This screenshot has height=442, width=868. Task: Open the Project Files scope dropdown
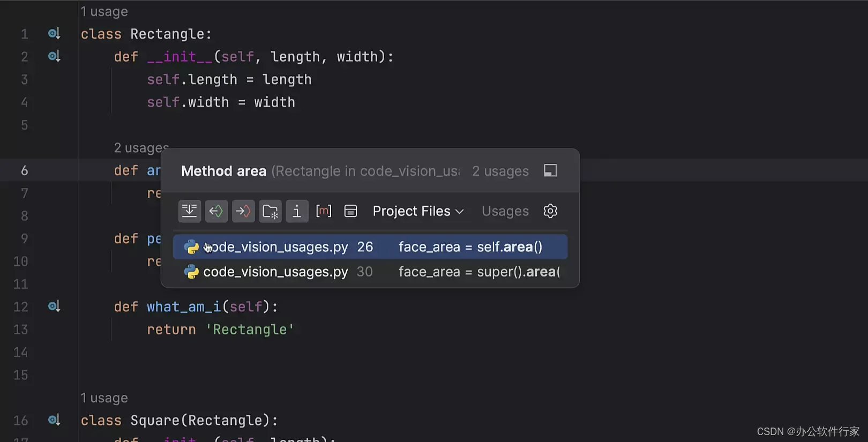(418, 211)
